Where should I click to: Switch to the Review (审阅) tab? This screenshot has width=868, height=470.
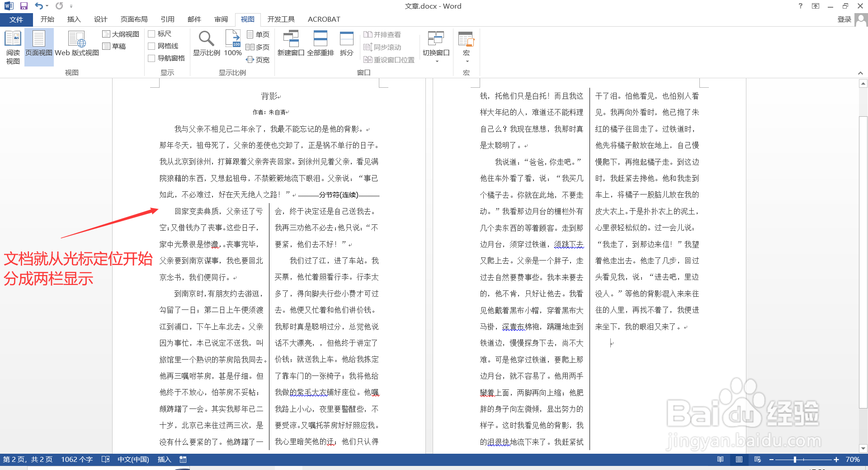coord(221,19)
